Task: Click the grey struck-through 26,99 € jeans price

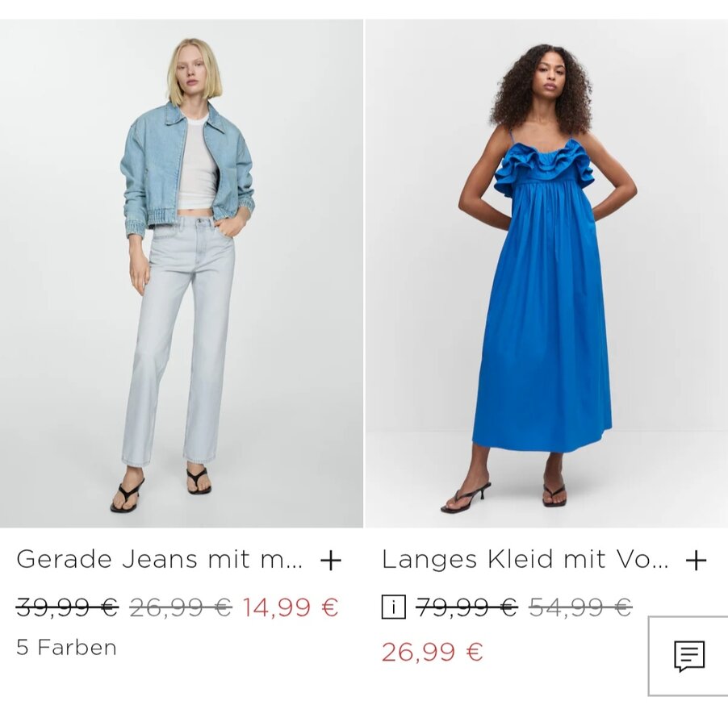Action: click(x=181, y=607)
